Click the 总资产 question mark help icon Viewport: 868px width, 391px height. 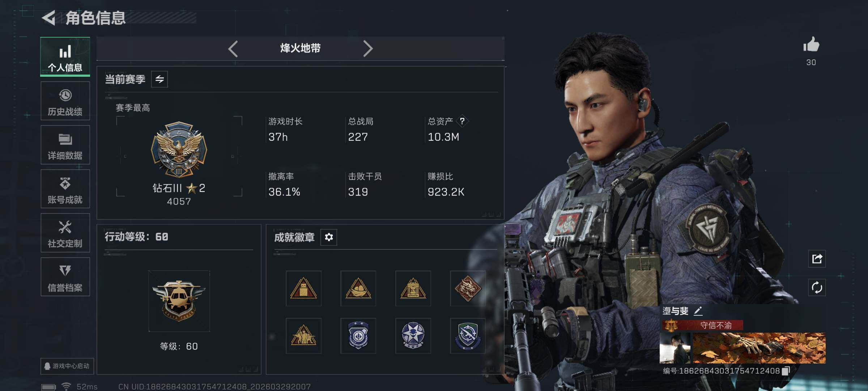click(462, 121)
